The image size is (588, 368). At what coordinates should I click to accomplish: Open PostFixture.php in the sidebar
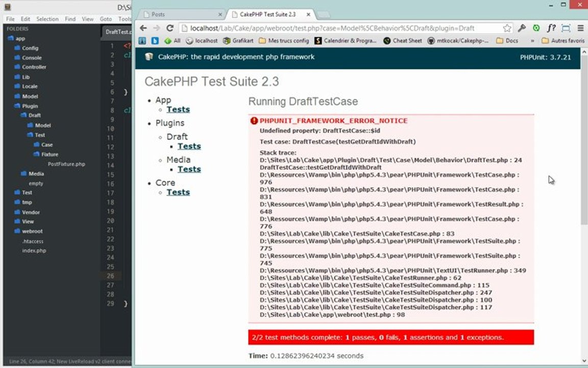click(66, 164)
